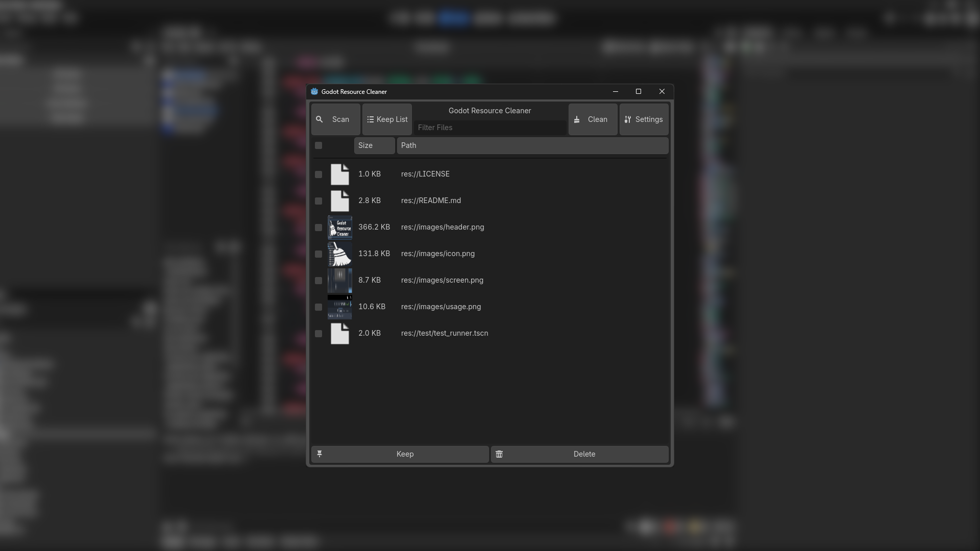980x551 pixels.
Task: Sort the list by Path column
Action: [x=532, y=145]
